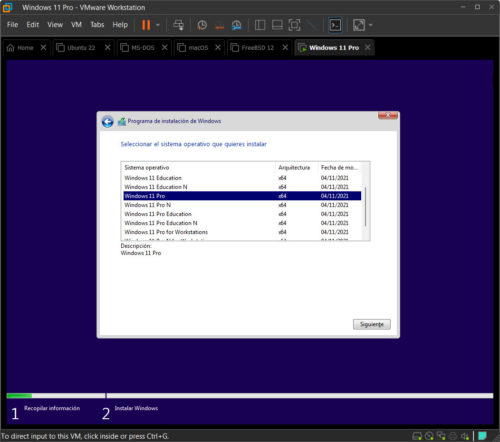
Task: Select Windows 11 Pro for Workstations row
Action: [x=242, y=232]
